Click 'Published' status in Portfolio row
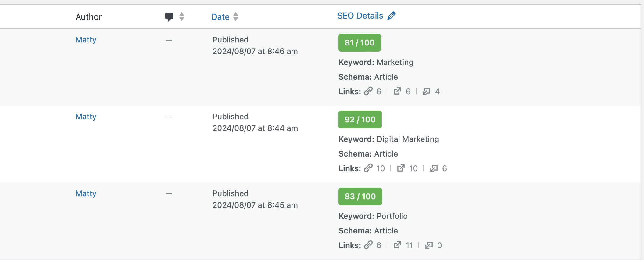The width and height of the screenshot is (644, 260). (x=231, y=193)
